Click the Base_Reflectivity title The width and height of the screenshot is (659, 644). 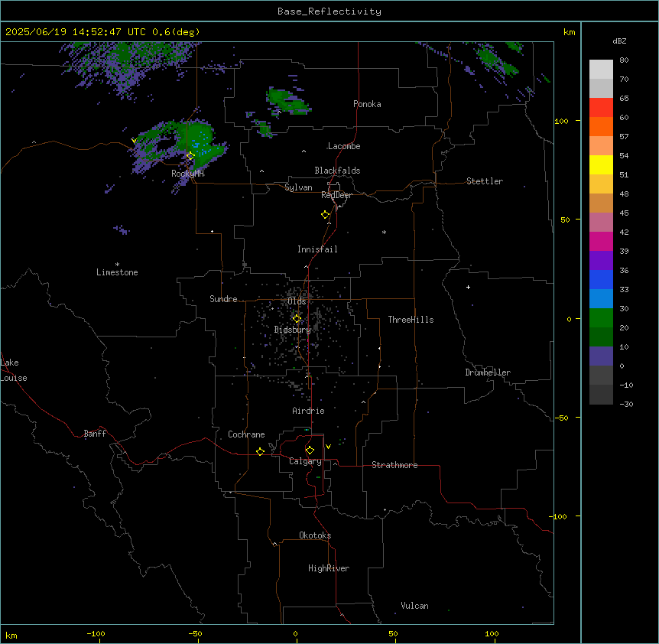[x=329, y=11]
